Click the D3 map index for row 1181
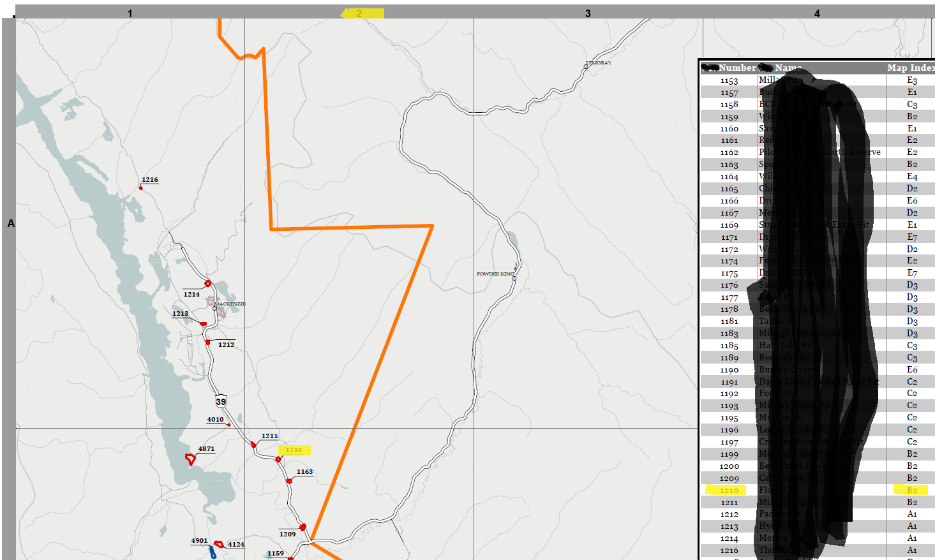 pos(912,321)
